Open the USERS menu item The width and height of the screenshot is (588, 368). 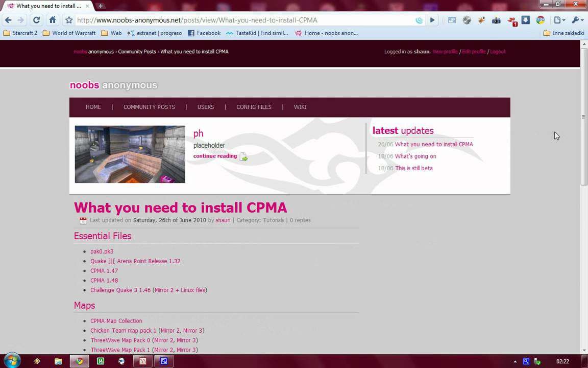click(x=206, y=107)
